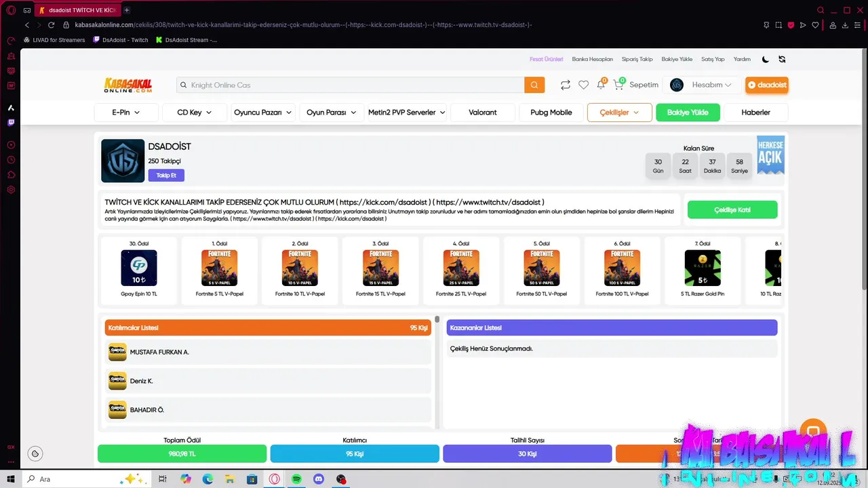The image size is (868, 488).
Task: Open the Easy Setup menu
Action: pyautogui.click(x=858, y=25)
